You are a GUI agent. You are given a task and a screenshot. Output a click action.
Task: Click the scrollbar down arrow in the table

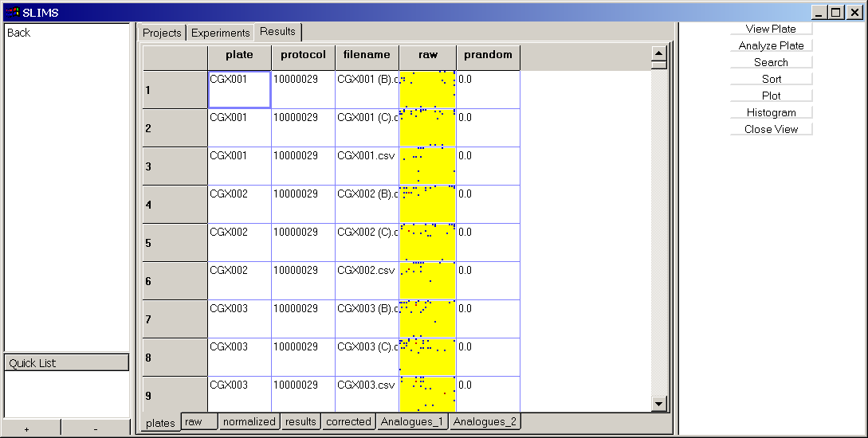pyautogui.click(x=658, y=404)
